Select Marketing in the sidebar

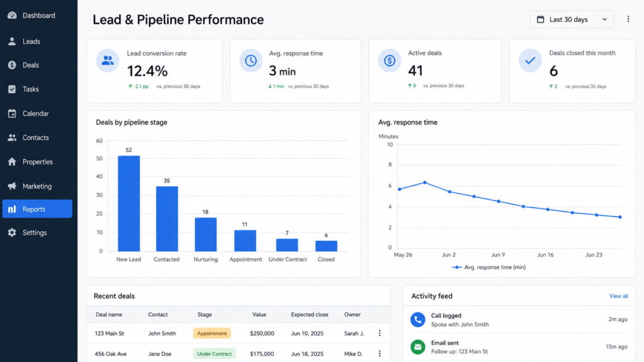click(x=37, y=186)
